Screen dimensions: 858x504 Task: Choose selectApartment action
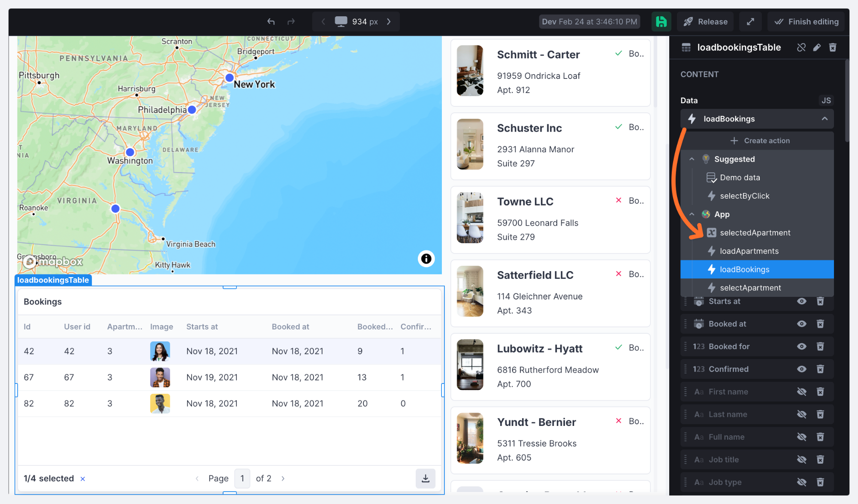click(x=757, y=288)
